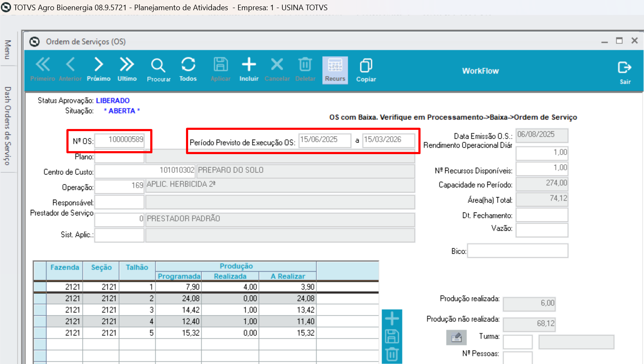Select Programada value 12,40 in the grid
The height and width of the screenshot is (364, 644).
[179, 321]
